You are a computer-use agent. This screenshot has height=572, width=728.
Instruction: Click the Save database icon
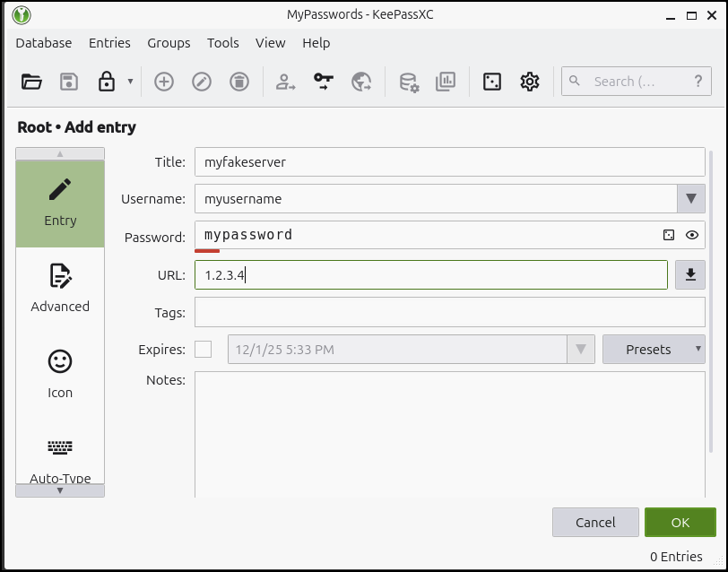pos(68,81)
